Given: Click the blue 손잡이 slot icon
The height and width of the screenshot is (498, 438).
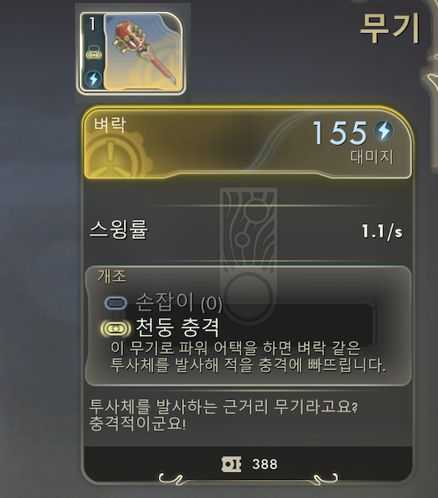Looking at the screenshot, I should coord(116,303).
